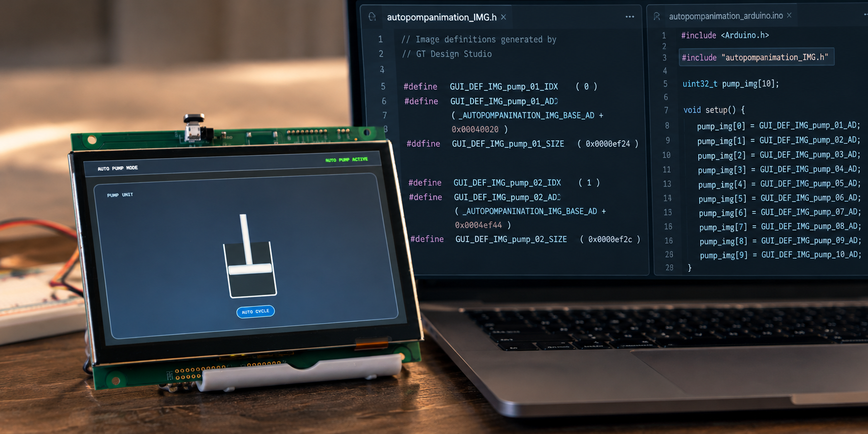Click the pump_img[4] assignment line
868x434 pixels.
779,184
